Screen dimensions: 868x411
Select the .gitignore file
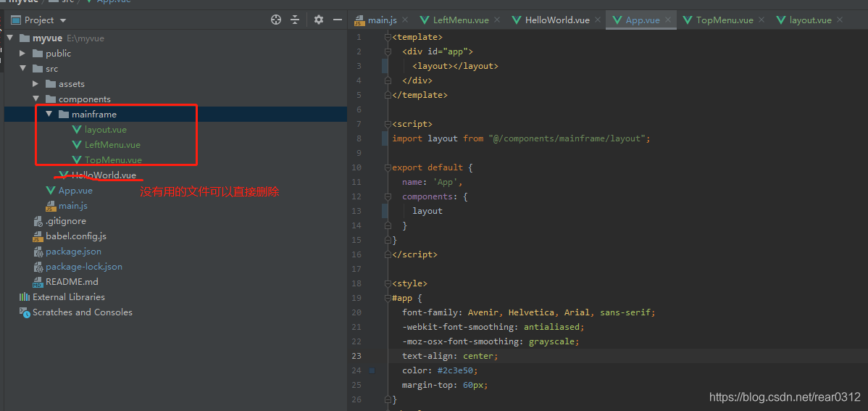coord(66,221)
